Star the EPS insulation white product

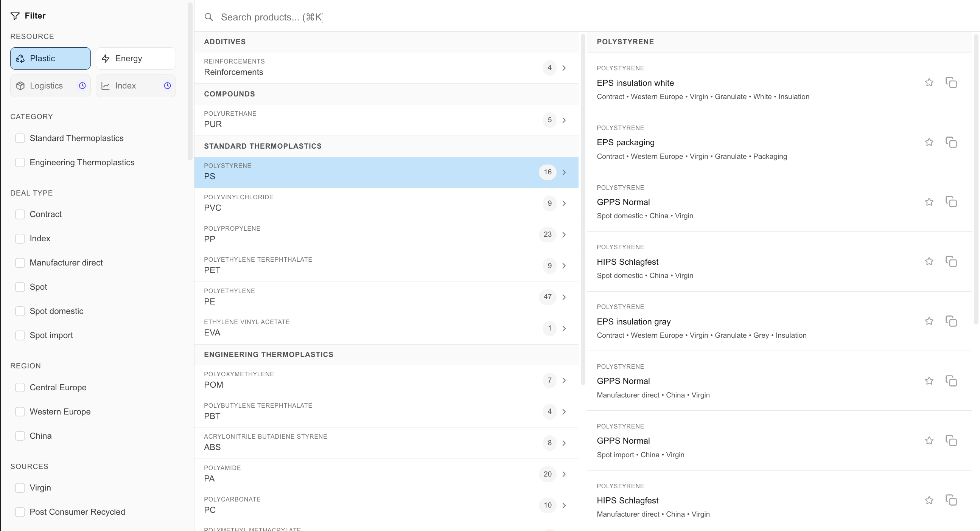[x=929, y=82]
